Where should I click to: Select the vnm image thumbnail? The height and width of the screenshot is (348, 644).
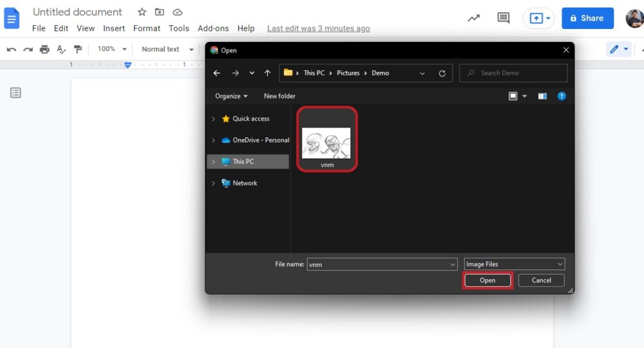pos(327,140)
